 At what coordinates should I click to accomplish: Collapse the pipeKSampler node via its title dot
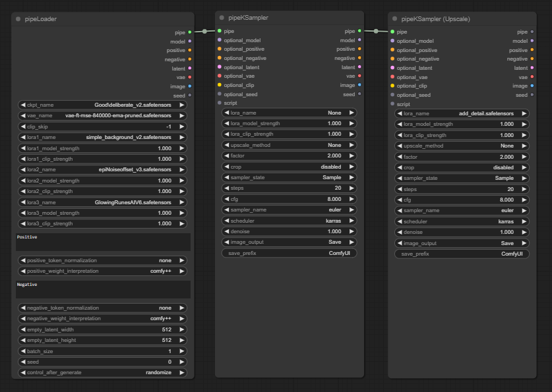point(222,18)
